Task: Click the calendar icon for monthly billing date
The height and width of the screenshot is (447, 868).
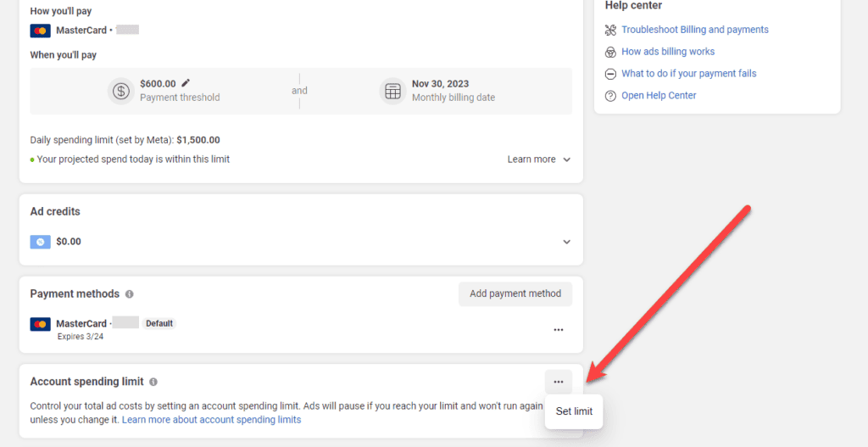Action: click(392, 91)
